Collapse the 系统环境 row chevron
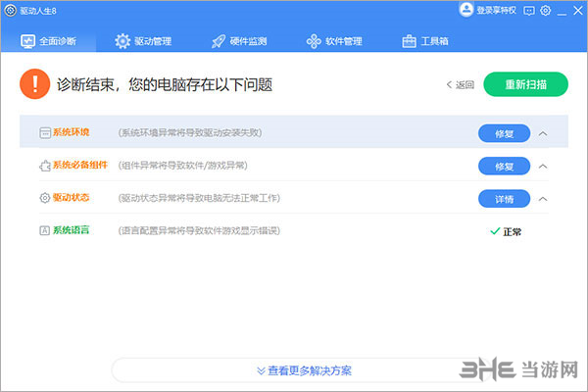588x392 pixels. 543,133
